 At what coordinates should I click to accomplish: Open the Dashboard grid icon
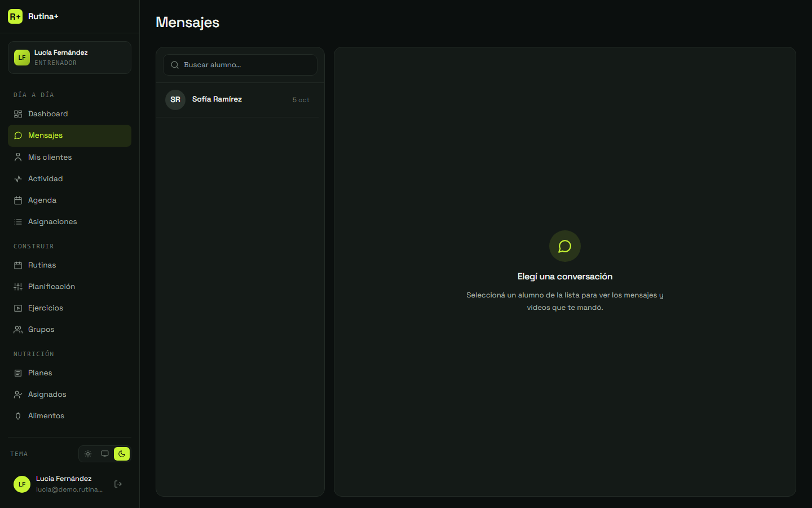[x=18, y=114]
